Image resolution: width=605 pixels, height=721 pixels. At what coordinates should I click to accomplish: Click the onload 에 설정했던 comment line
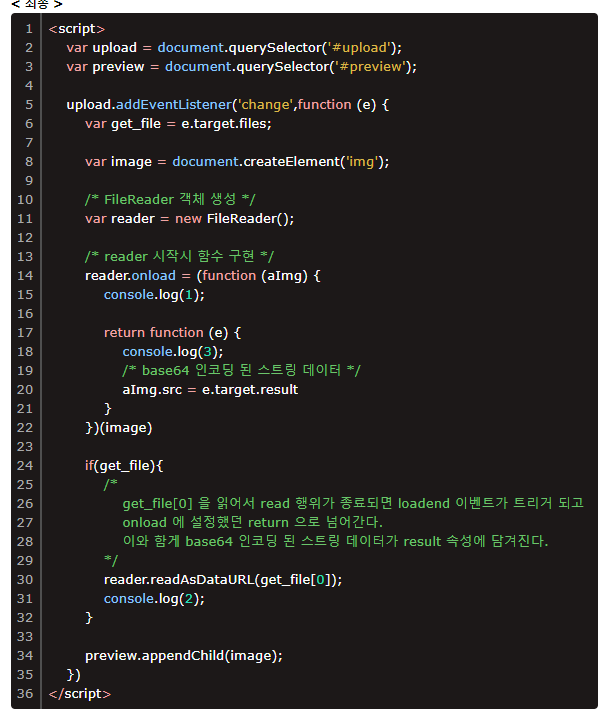(x=252, y=522)
